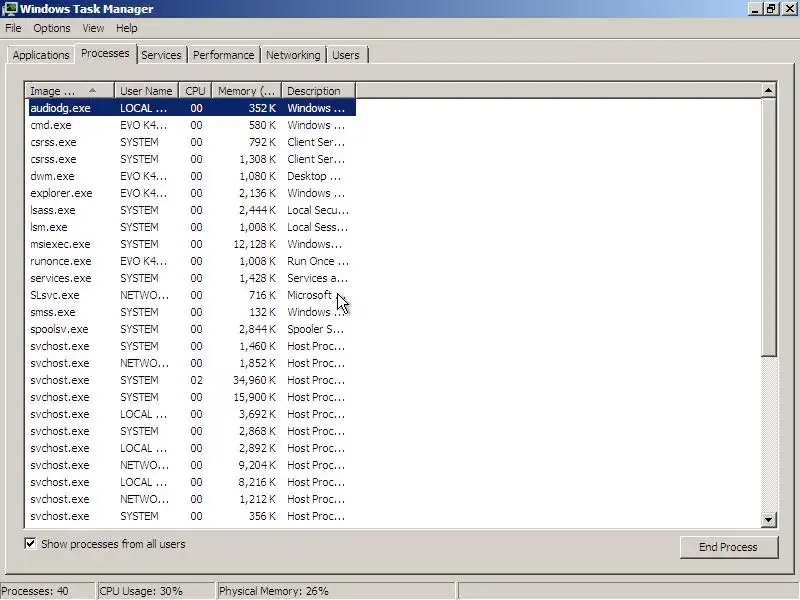This screenshot has height=600, width=800.
Task: Select the lsm.exe process
Action: click(x=192, y=227)
